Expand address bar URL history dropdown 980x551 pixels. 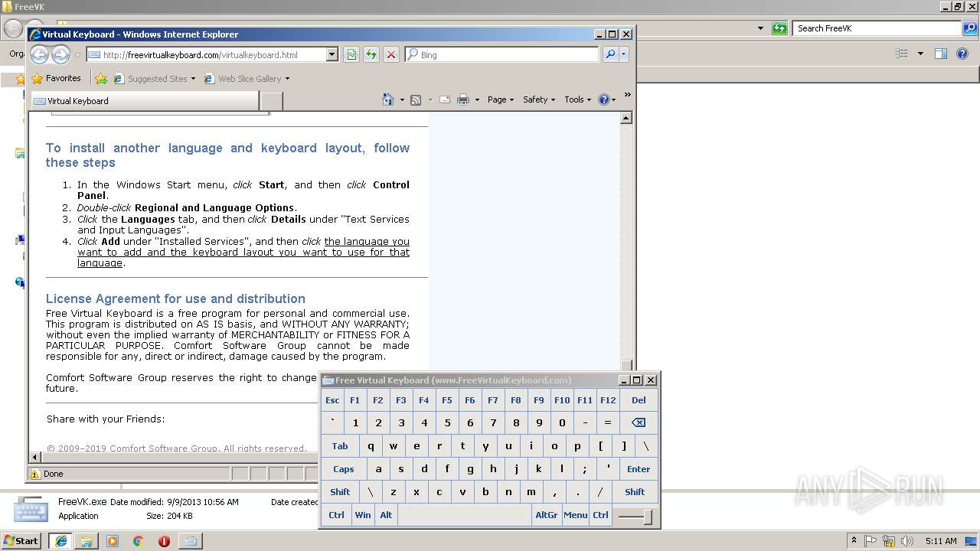click(x=332, y=54)
